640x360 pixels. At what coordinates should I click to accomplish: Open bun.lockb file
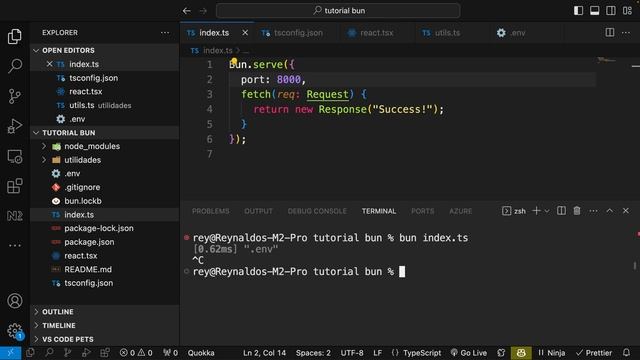[x=104, y=201]
